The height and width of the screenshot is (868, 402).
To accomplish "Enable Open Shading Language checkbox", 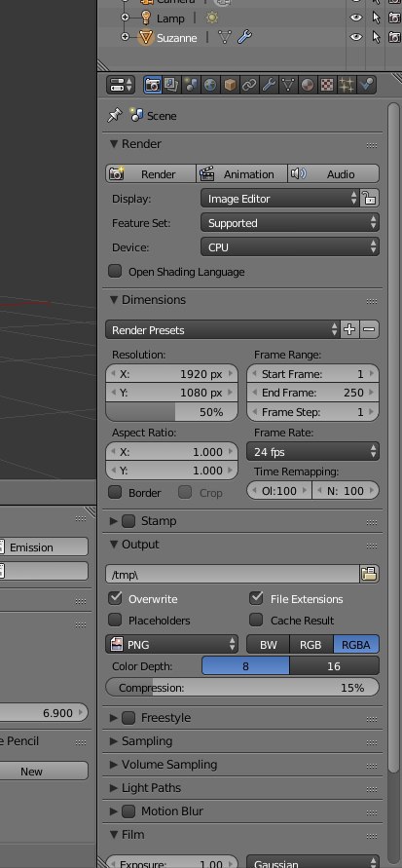I will coord(115,271).
